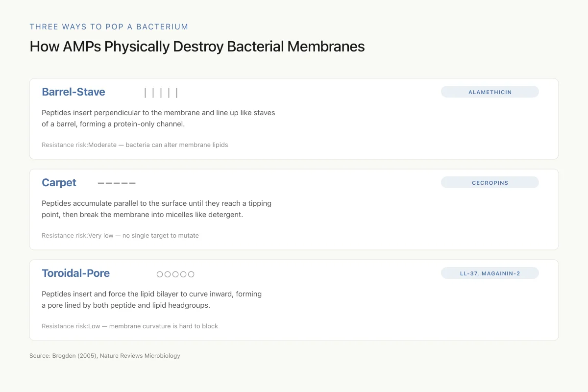Click the Toroidal-Pore circles icon
This screenshot has width=588, height=392.
[x=175, y=274]
